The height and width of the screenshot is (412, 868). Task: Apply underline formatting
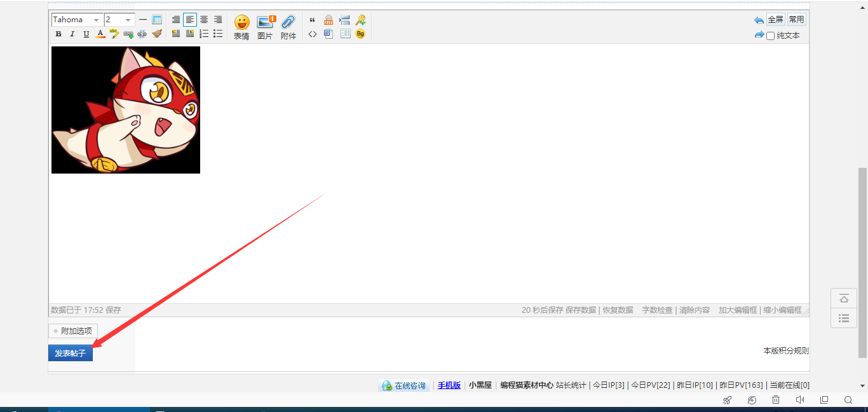[x=86, y=34]
